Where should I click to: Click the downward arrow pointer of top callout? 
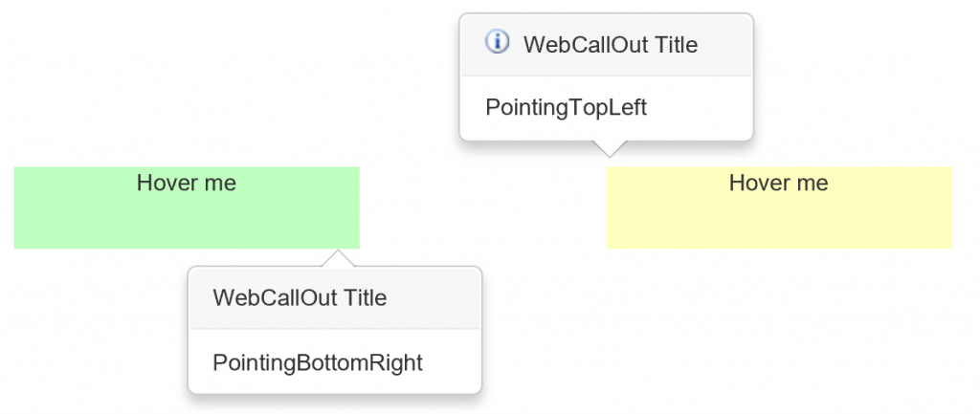click(x=609, y=148)
